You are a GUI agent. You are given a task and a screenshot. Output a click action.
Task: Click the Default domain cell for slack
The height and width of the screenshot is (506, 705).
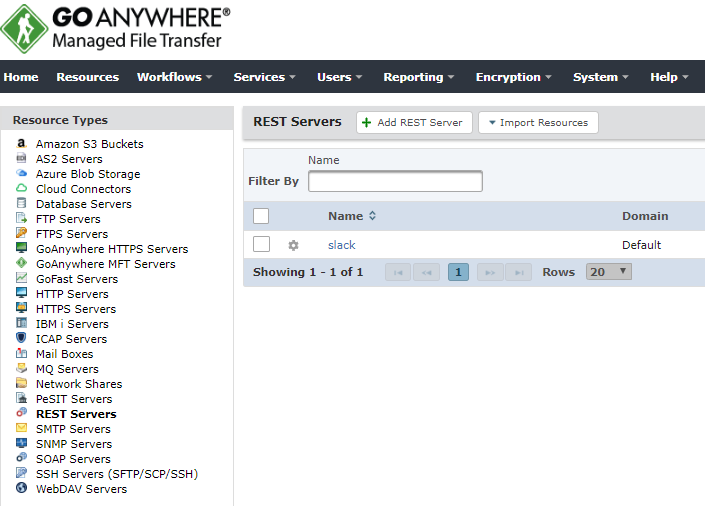tap(642, 245)
